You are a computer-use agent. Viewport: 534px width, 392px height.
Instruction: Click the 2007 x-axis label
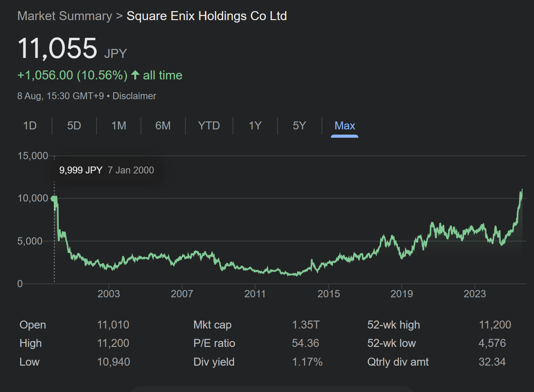point(182,294)
